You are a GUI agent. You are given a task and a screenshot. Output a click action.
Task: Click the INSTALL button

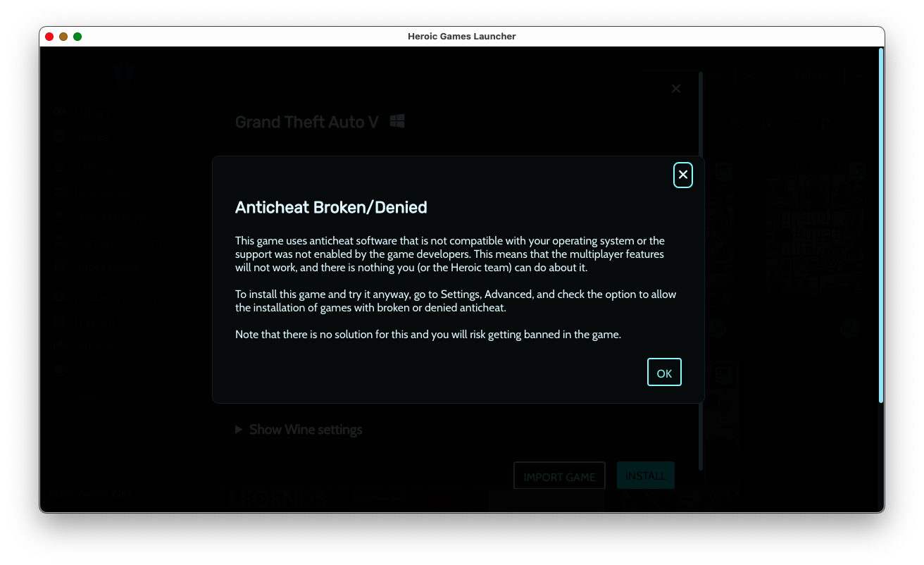(x=646, y=476)
